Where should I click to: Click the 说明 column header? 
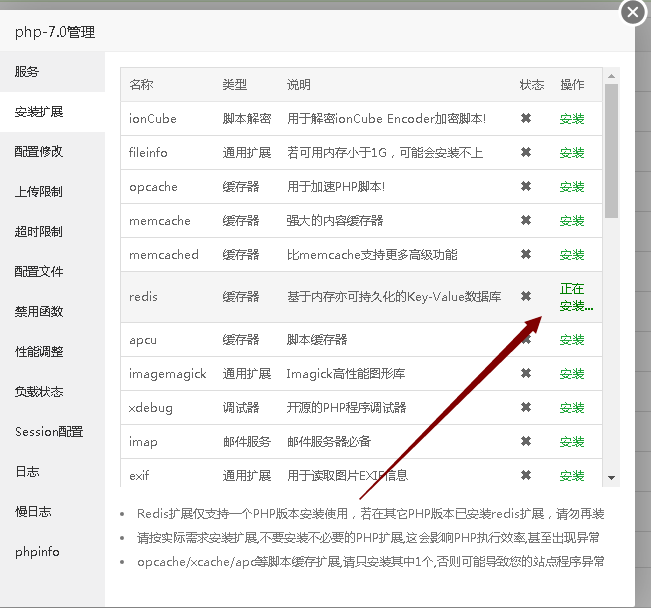coord(299,85)
